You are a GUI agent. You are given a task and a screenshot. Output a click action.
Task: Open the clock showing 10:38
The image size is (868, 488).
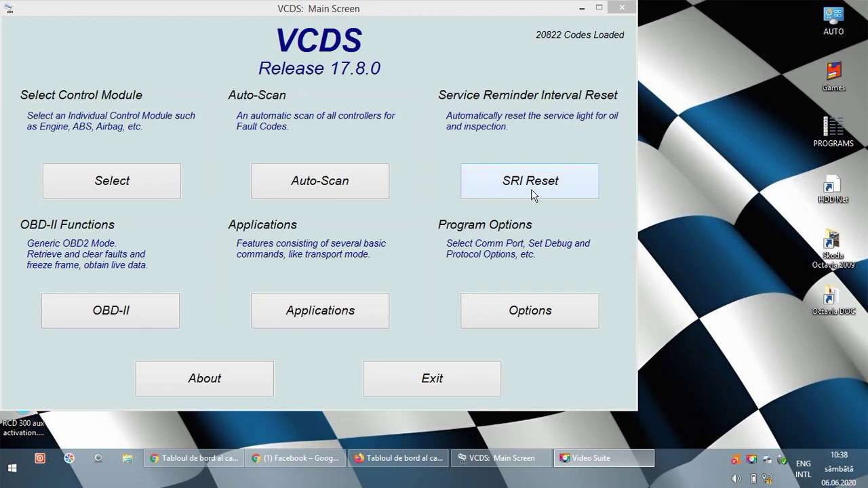(x=839, y=468)
